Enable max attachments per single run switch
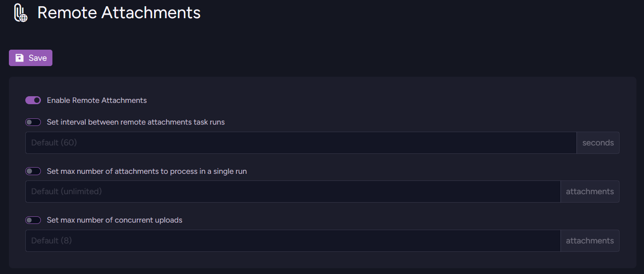Viewport: 644px width, 274px height. click(33, 171)
